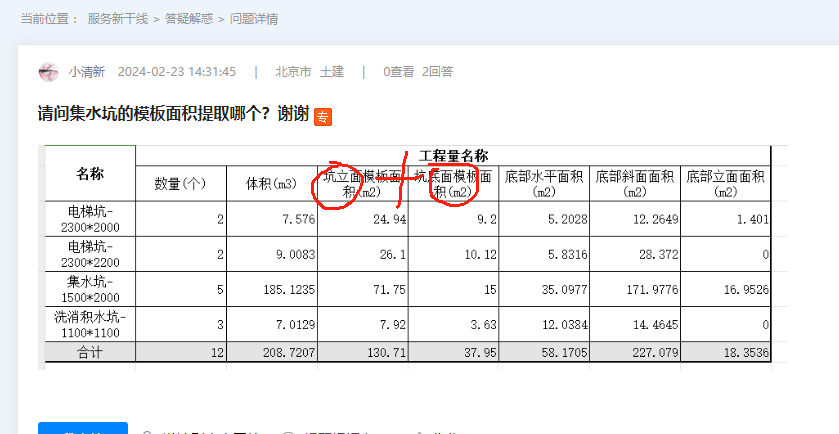Click volume cell 185.1235
Viewport: 839px width, 434px height.
point(272,289)
